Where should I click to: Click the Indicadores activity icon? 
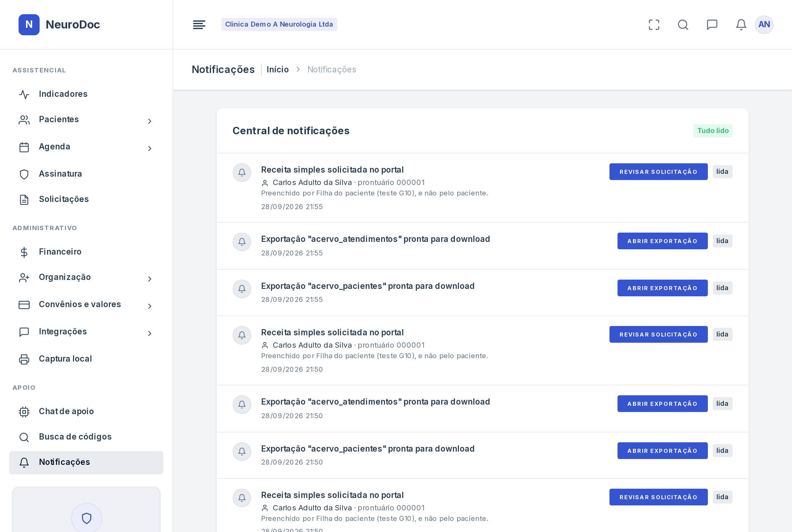(24, 94)
